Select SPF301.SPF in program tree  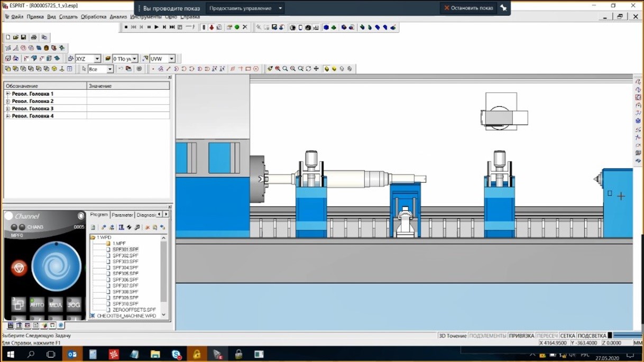tap(125, 249)
